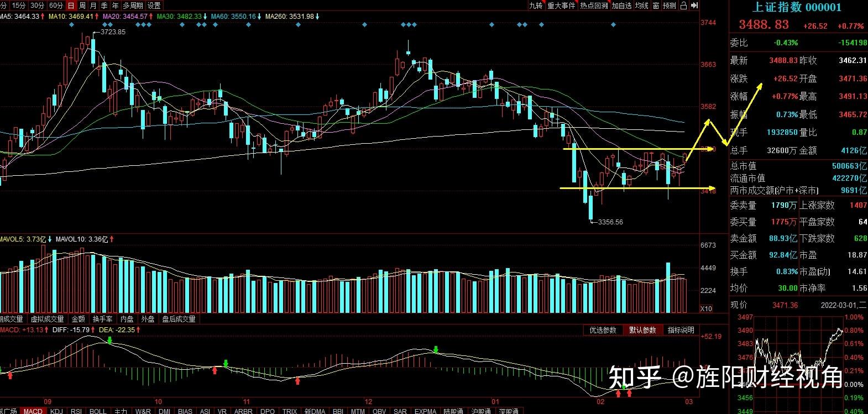This screenshot has height=414, width=868.
Task: Select the 金额 tab
Action: tap(79, 319)
